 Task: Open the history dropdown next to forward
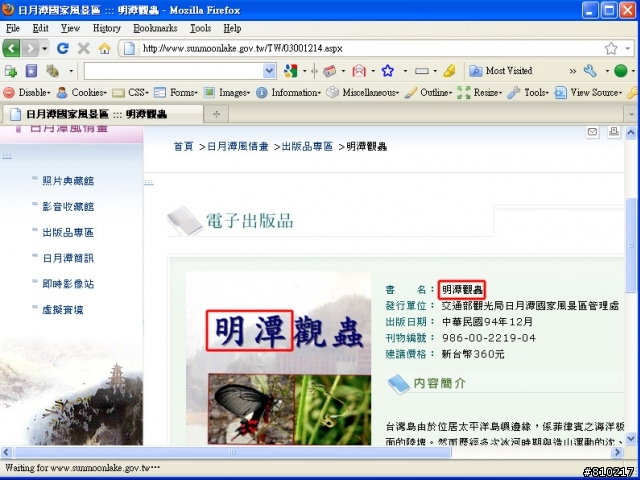click(44, 49)
